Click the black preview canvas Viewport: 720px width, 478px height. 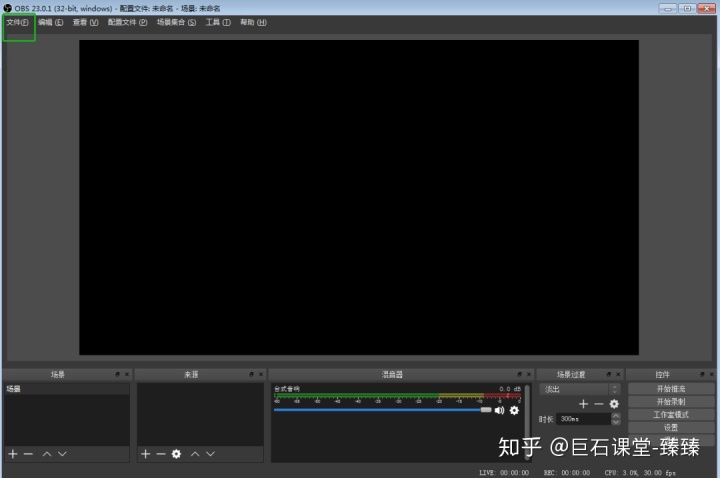click(x=359, y=197)
